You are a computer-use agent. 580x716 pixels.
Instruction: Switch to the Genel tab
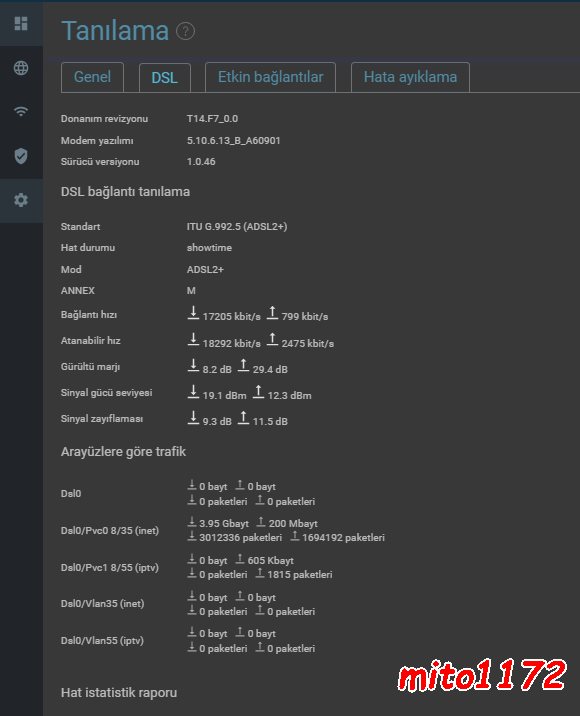[92, 77]
